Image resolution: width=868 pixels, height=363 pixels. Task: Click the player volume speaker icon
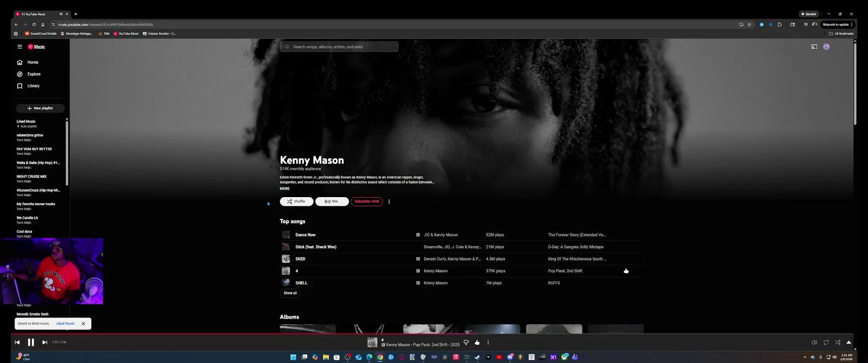[x=814, y=342]
